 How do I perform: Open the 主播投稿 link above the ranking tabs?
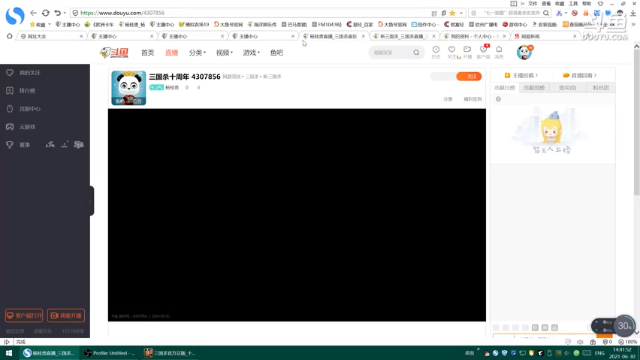[x=521, y=76]
